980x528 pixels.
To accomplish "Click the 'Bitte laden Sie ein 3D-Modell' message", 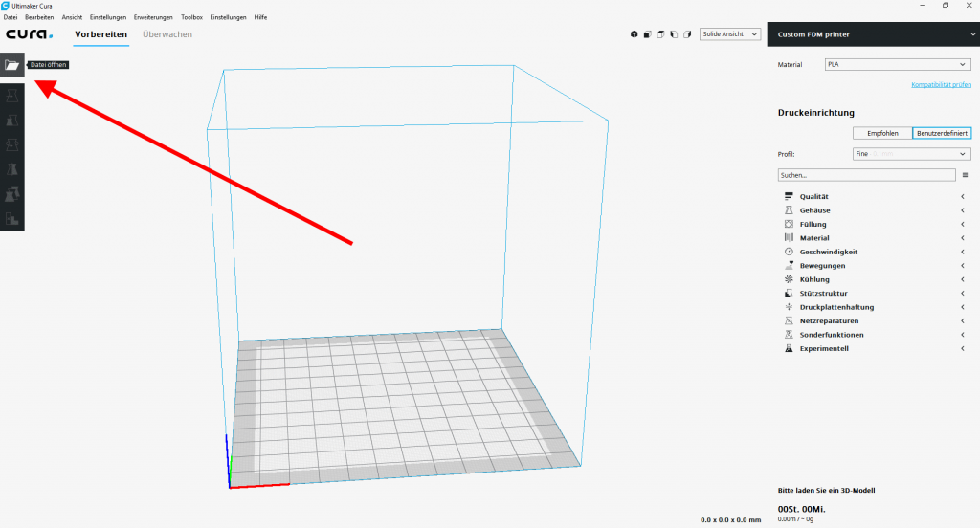I will click(x=826, y=490).
